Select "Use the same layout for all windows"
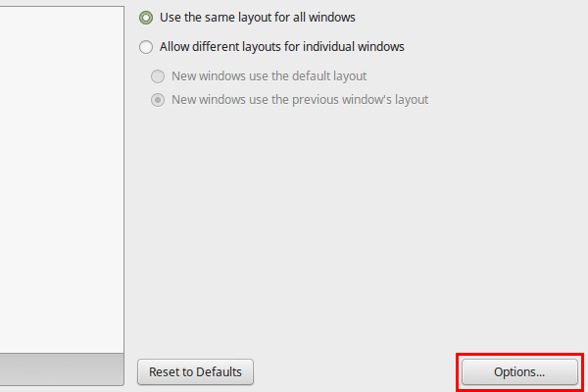The height and width of the screenshot is (392, 588). click(x=247, y=18)
